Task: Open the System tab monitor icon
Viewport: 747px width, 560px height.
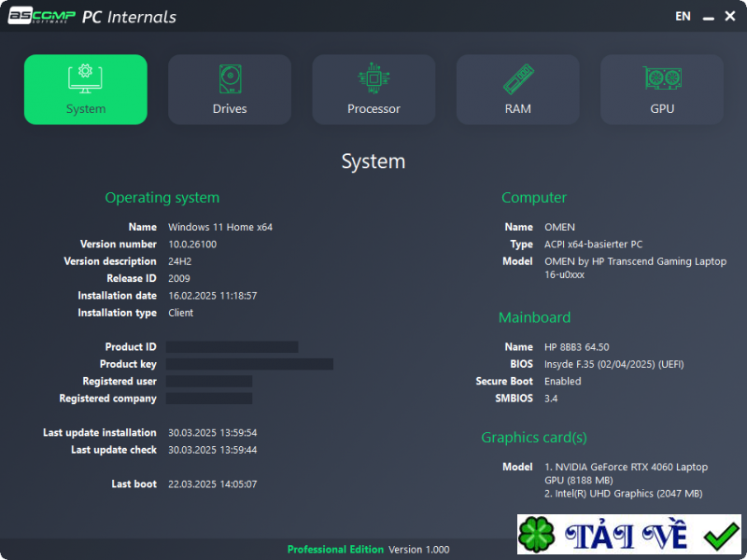Action: coord(85,78)
